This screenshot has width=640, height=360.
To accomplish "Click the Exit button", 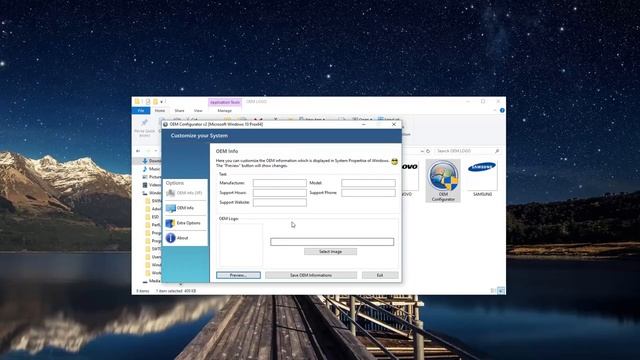I will click(x=380, y=276).
